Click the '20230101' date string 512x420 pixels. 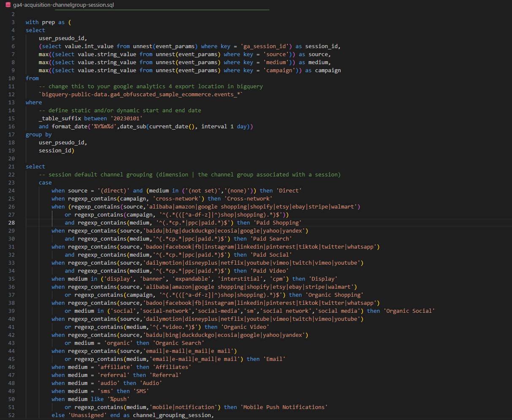pos(126,118)
